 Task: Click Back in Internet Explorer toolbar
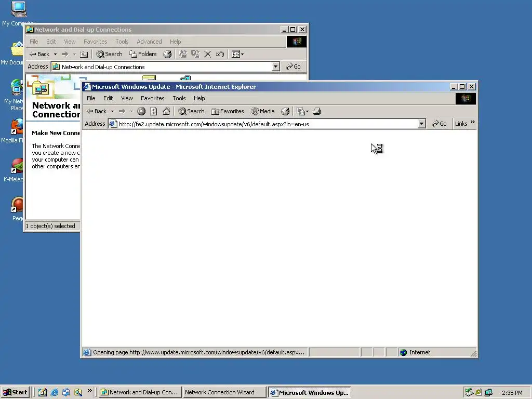96,111
